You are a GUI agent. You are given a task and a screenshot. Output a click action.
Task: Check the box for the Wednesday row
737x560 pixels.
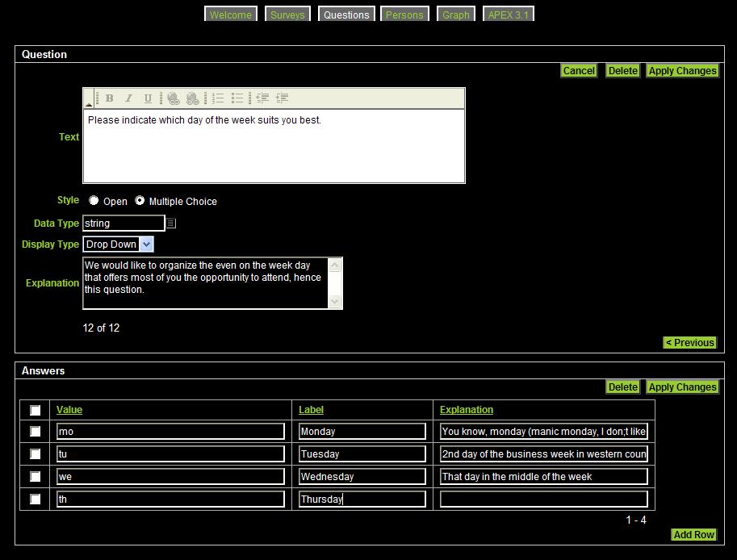tap(36, 476)
